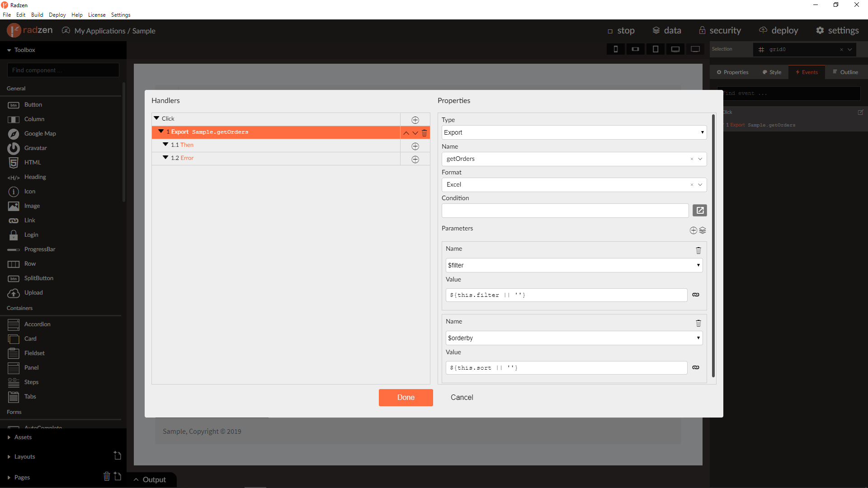
Task: Delete the $filter parameter
Action: pos(698,250)
